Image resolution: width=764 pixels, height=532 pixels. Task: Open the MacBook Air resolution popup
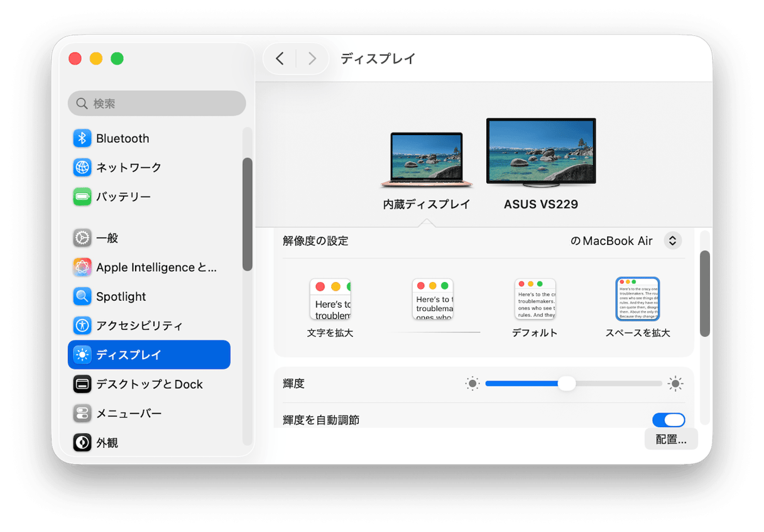673,241
